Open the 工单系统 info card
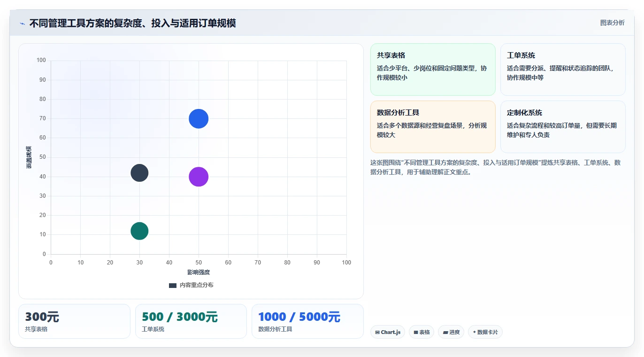 563,70
